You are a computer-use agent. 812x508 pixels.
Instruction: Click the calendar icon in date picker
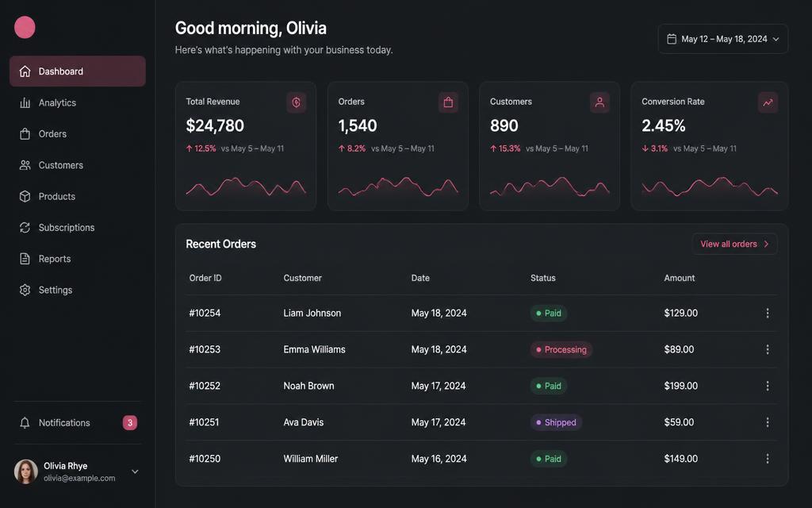click(672, 39)
